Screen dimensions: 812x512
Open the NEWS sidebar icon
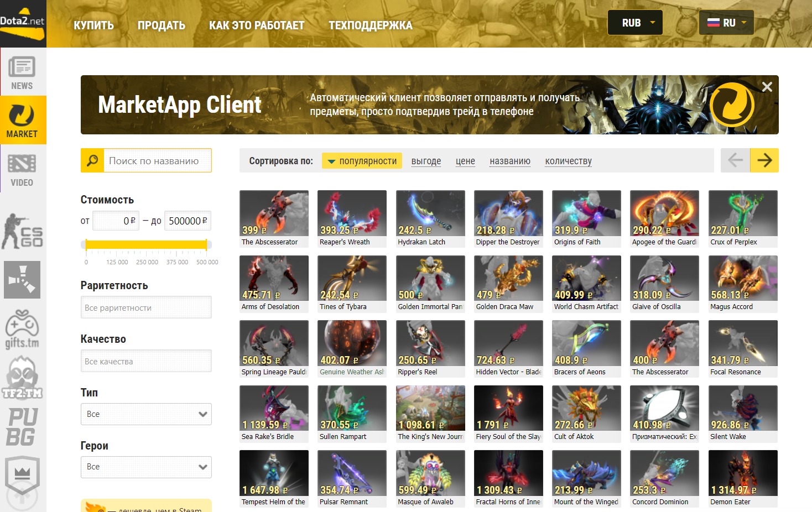tap(22, 72)
